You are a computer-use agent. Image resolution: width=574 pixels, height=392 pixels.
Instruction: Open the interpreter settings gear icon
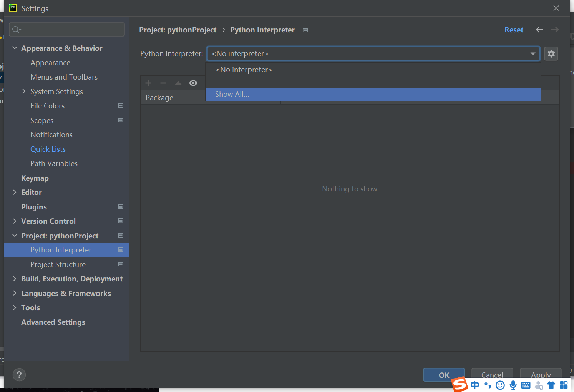[x=551, y=53]
